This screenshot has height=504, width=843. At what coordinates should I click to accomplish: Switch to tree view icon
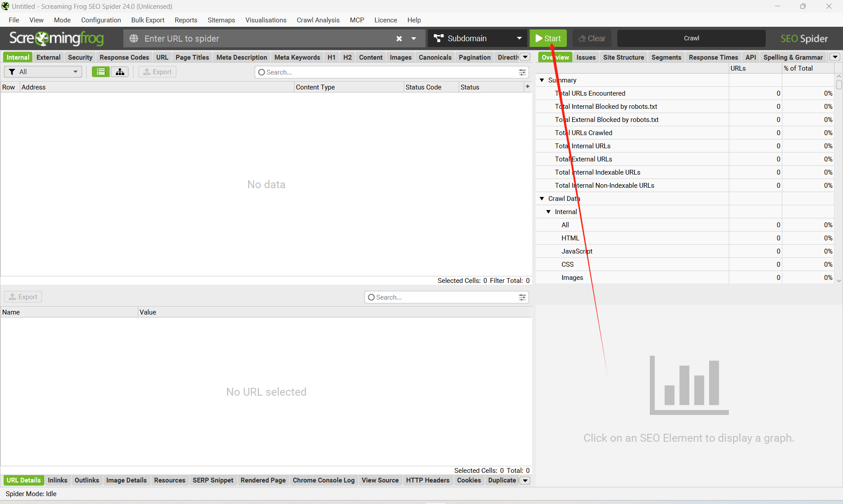[120, 72]
